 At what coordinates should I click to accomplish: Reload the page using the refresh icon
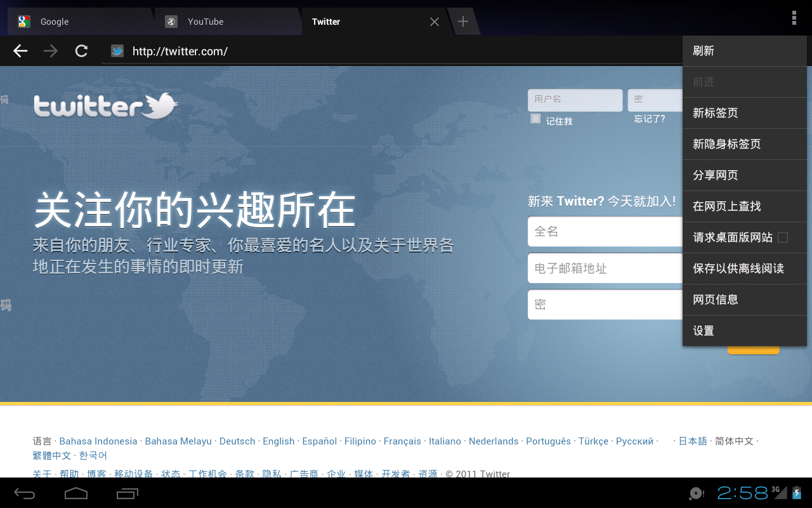(81, 51)
